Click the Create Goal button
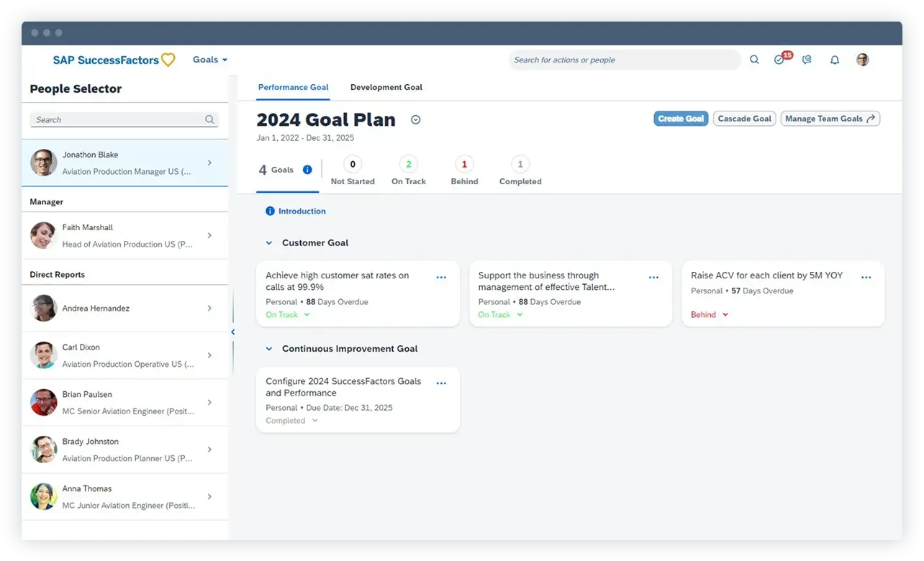Viewport: 924px width, 561px height. pos(681,118)
